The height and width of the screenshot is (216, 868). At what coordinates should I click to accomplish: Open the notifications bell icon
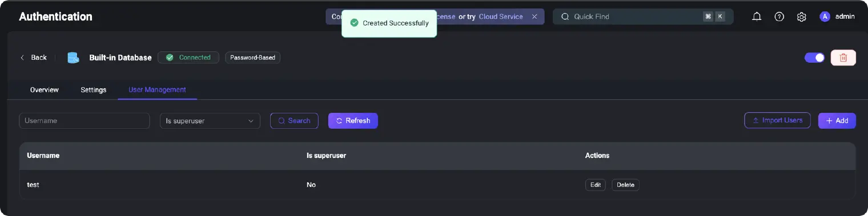coord(757,17)
